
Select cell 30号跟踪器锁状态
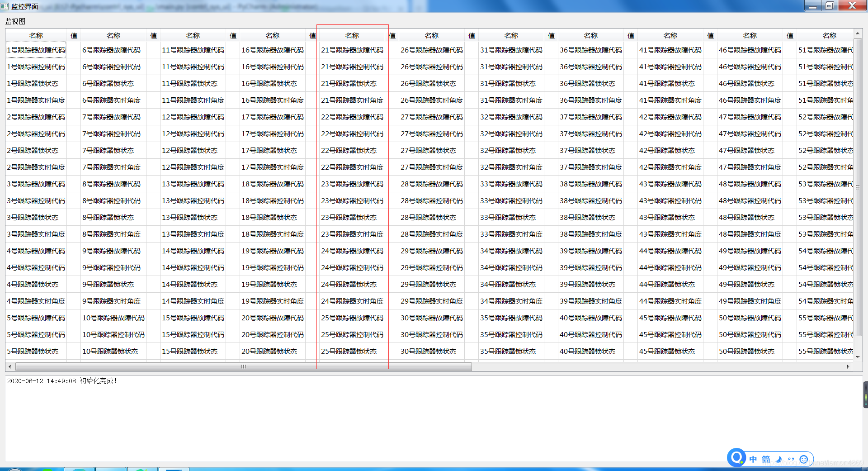click(432, 352)
